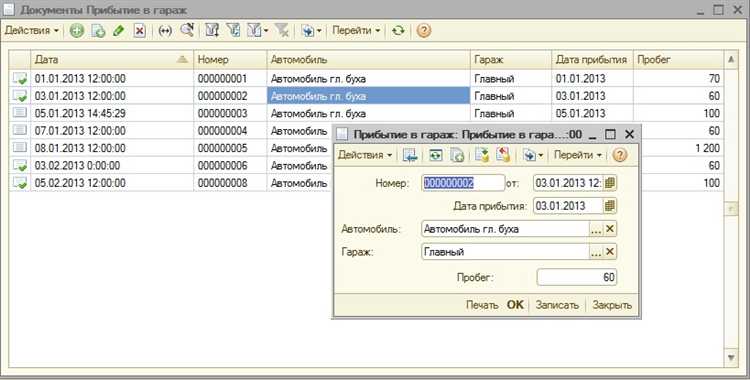750x380 pixels.
Task: Choose Автомобиль via the ellipsis button
Action: pos(596,229)
